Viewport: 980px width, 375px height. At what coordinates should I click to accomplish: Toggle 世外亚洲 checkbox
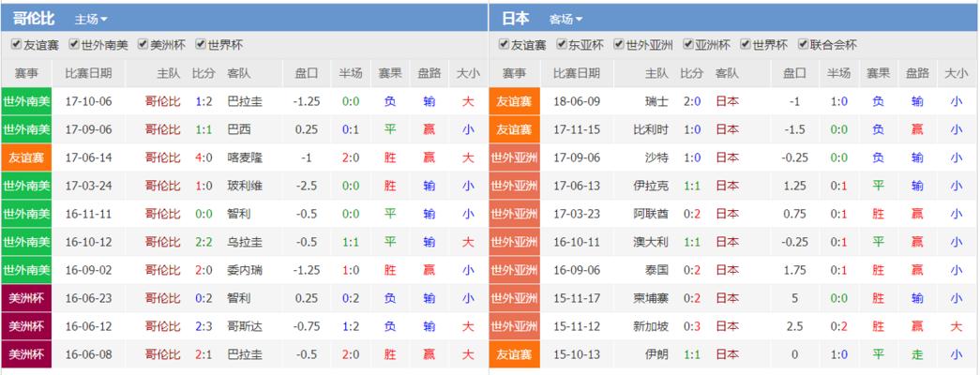coord(619,45)
